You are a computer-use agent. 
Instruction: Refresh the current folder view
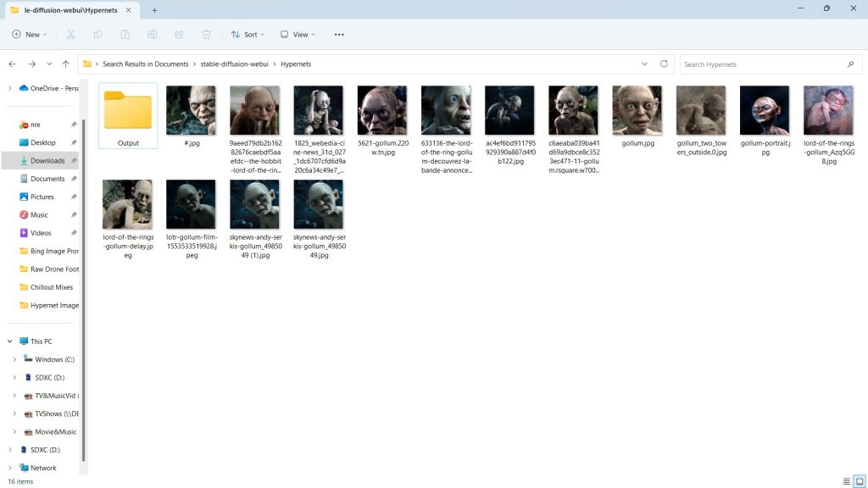(665, 64)
